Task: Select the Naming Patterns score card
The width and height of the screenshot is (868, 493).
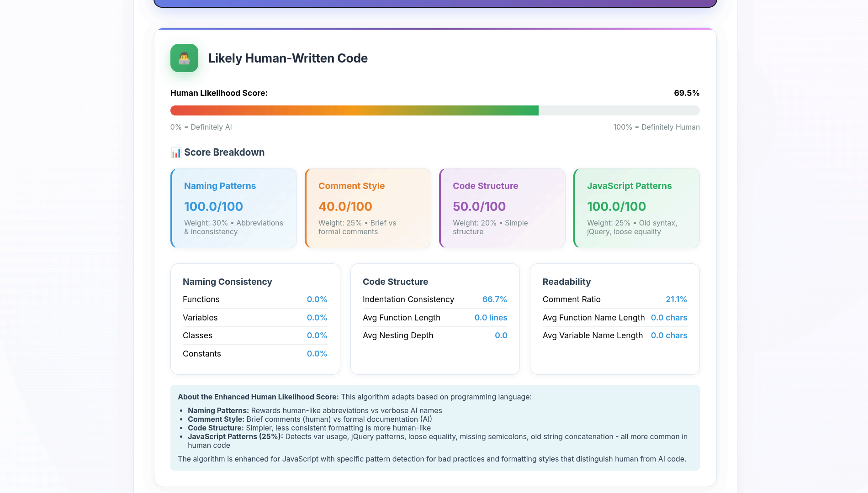Action: (x=233, y=208)
